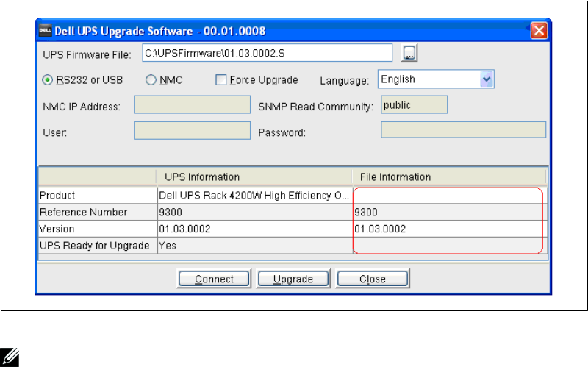The height and width of the screenshot is (367, 588).
Task: Click the SNMP Read Community field
Action: coord(414,104)
